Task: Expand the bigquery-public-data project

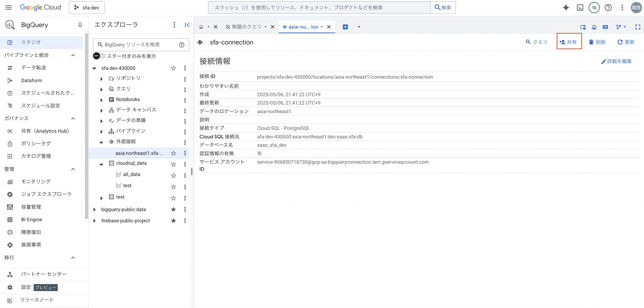Action: point(94,209)
